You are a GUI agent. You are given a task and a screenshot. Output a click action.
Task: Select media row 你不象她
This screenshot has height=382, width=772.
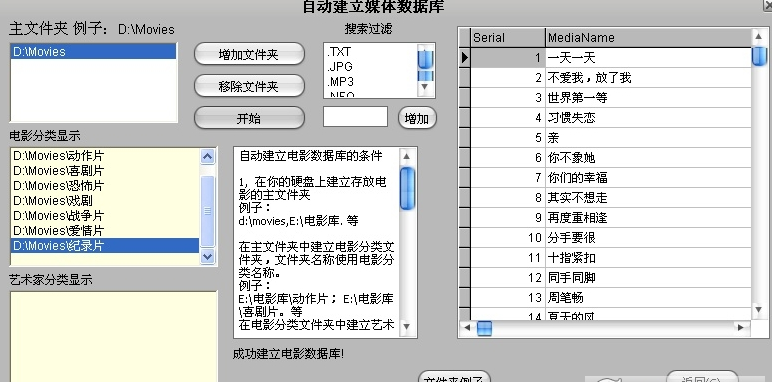(648, 158)
